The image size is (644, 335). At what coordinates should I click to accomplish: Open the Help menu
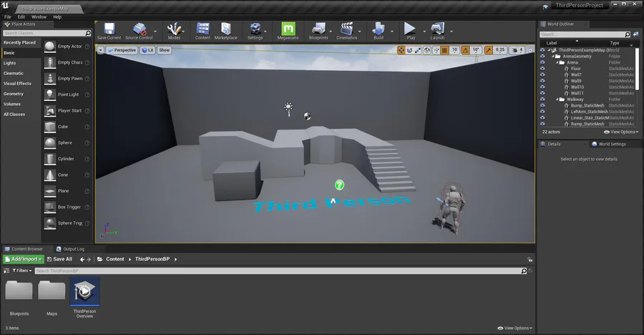(x=57, y=17)
